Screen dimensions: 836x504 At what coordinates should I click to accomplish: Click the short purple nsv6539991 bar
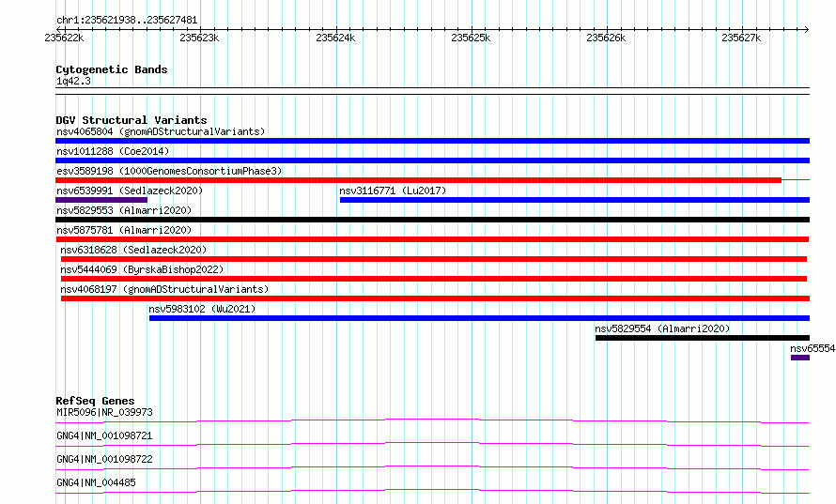click(x=101, y=200)
